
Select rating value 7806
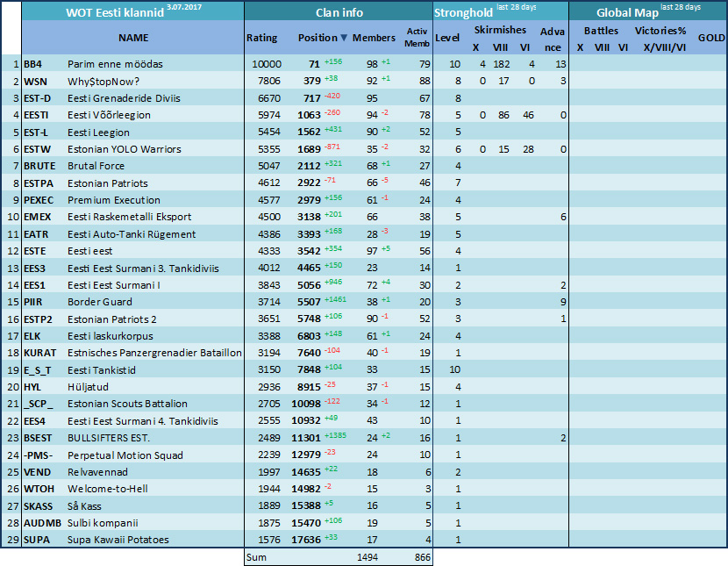coord(269,82)
